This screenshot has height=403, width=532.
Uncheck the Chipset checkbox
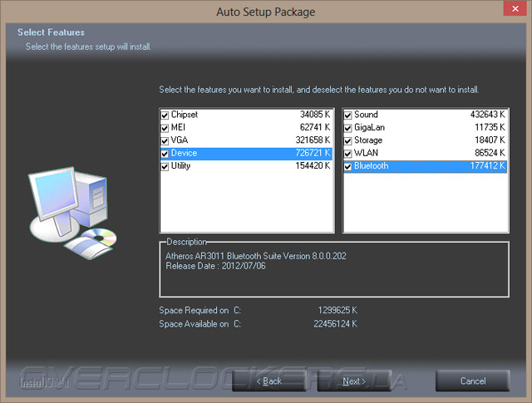(165, 115)
